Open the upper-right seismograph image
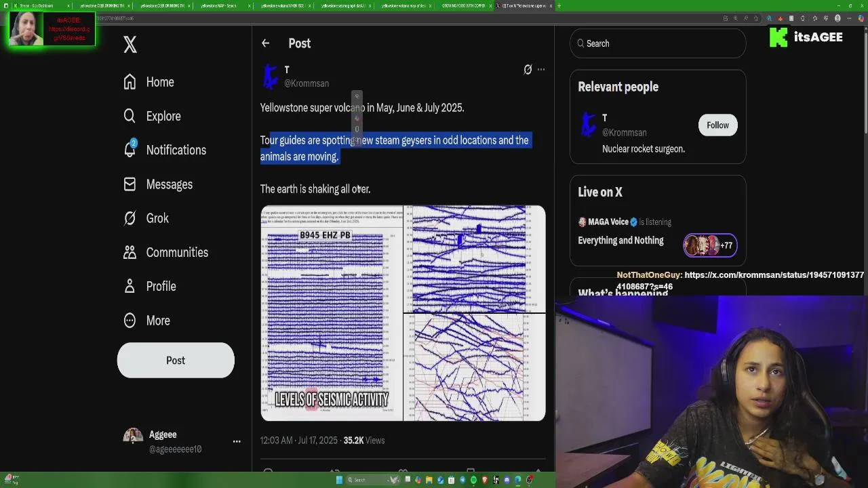Viewport: 868px width, 488px height. point(475,258)
